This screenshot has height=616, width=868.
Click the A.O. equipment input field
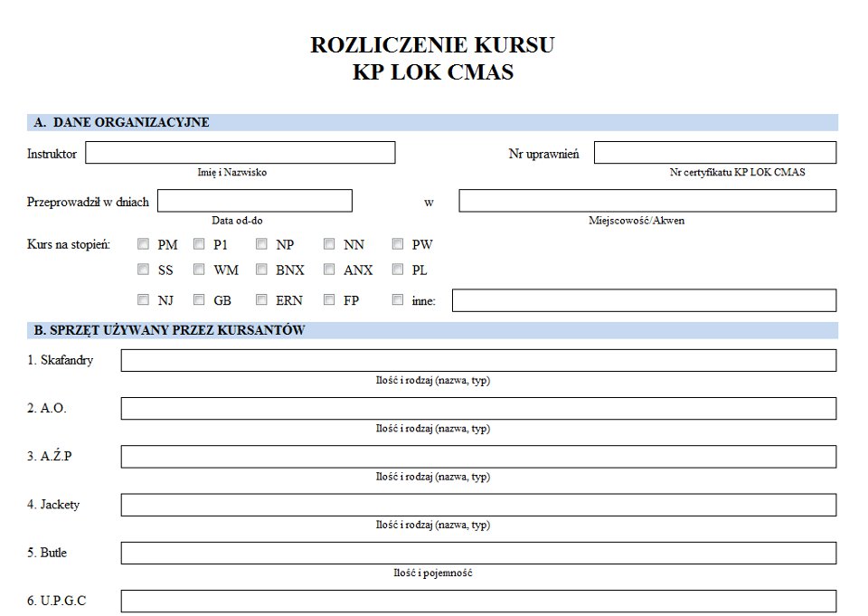point(478,409)
